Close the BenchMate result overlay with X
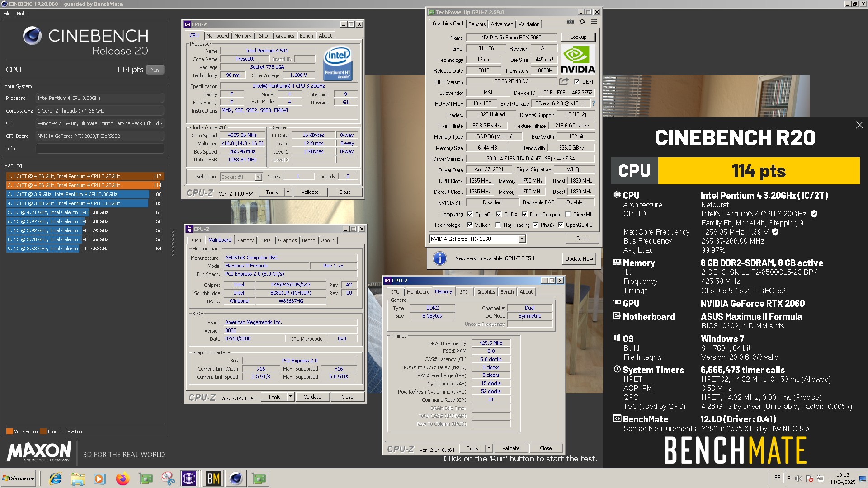 point(859,125)
